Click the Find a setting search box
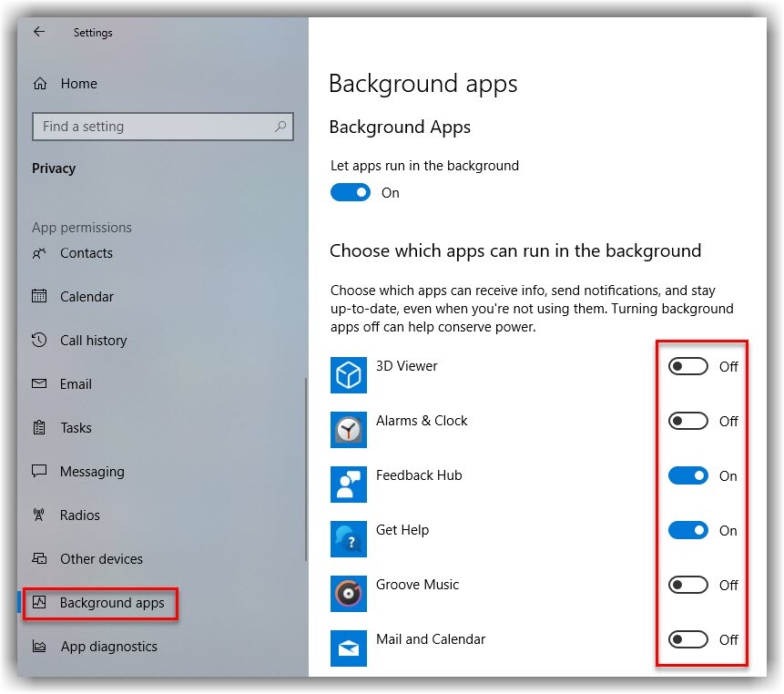784x694 pixels. (x=162, y=127)
